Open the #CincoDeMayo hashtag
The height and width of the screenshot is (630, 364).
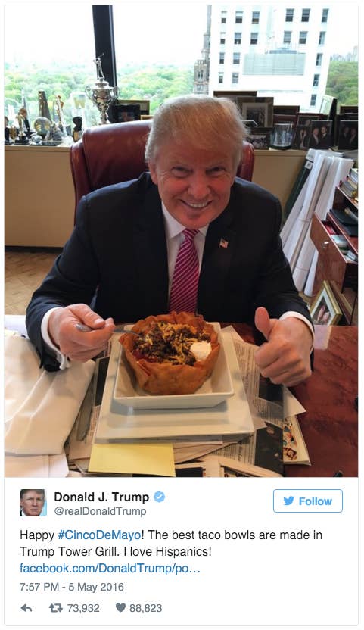pos(99,535)
